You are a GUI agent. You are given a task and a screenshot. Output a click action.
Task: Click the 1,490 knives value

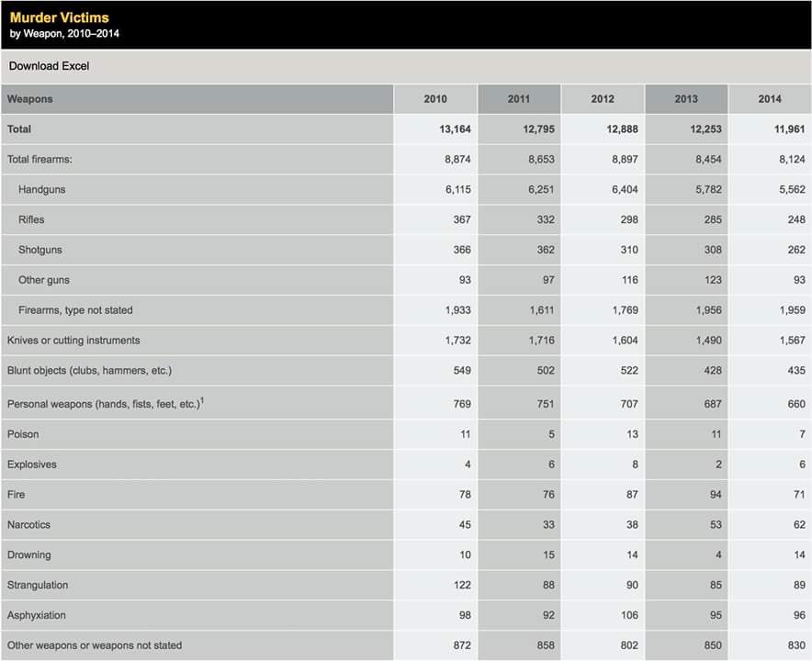708,340
